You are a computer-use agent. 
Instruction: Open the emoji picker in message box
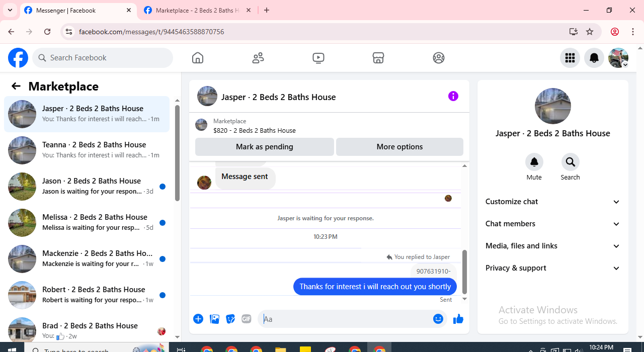(438, 319)
